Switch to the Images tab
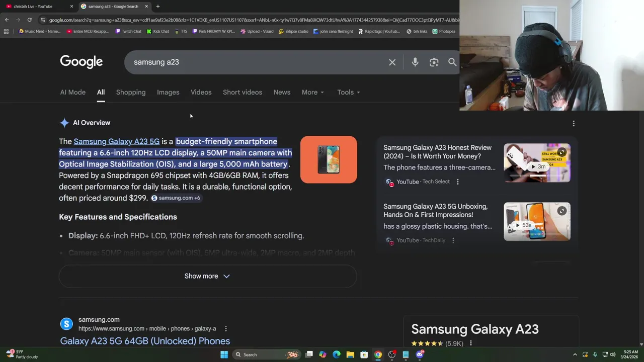Image resolution: width=644 pixels, height=362 pixels. 168,93
